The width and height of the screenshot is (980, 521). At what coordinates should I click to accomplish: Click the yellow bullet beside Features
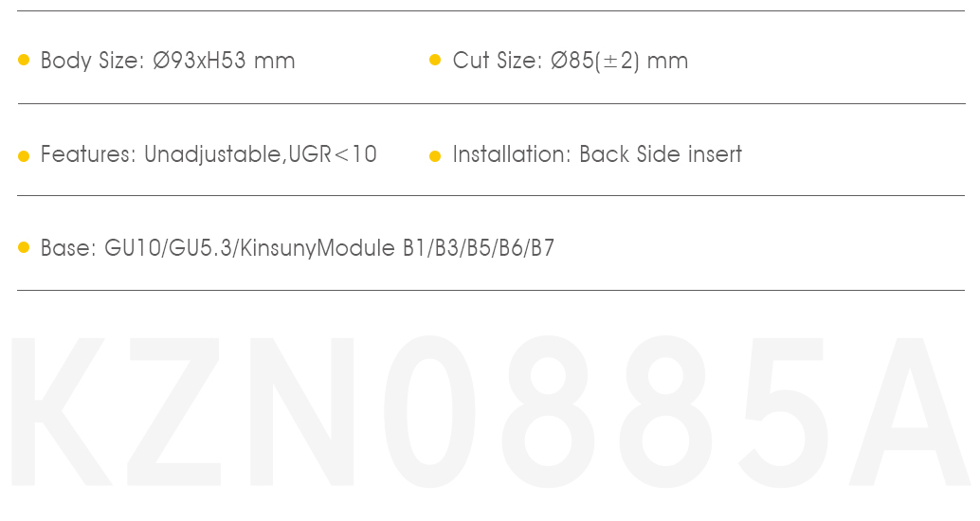tap(24, 155)
